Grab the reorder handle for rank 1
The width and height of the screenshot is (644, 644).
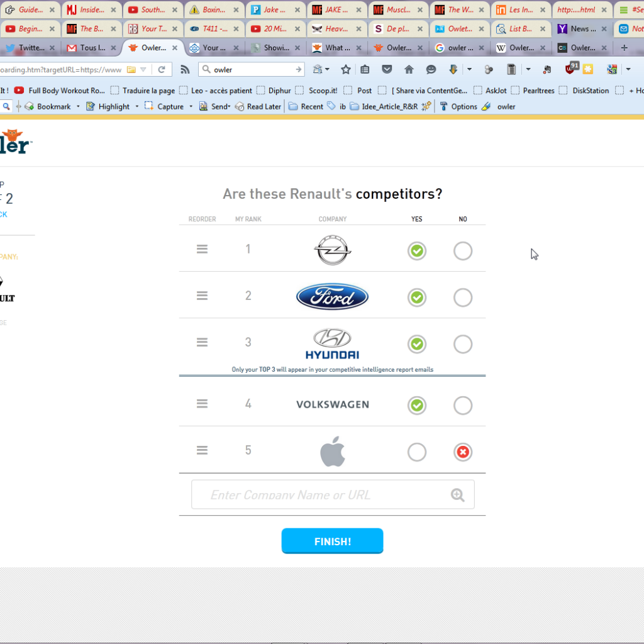[202, 249]
